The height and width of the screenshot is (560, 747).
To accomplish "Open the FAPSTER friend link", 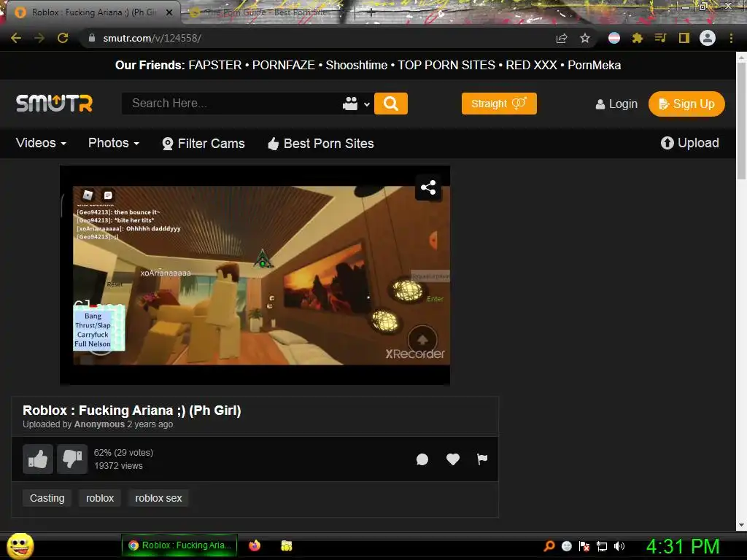I will click(215, 65).
